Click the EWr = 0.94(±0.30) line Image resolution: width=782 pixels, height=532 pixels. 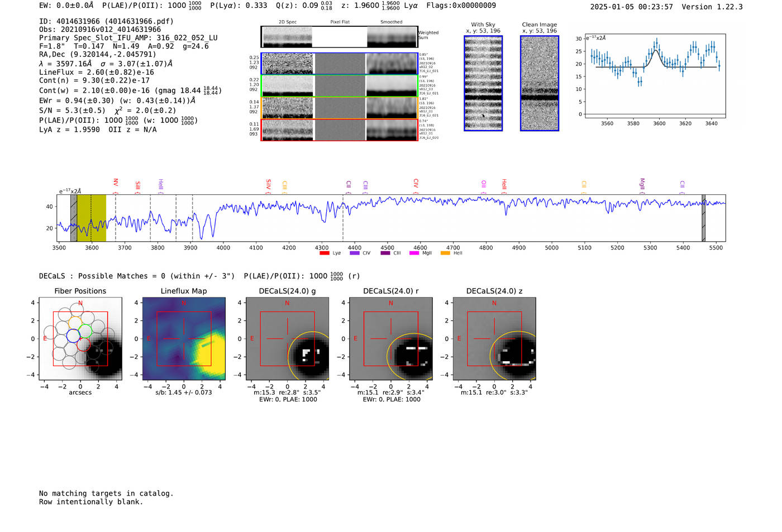tap(117, 100)
